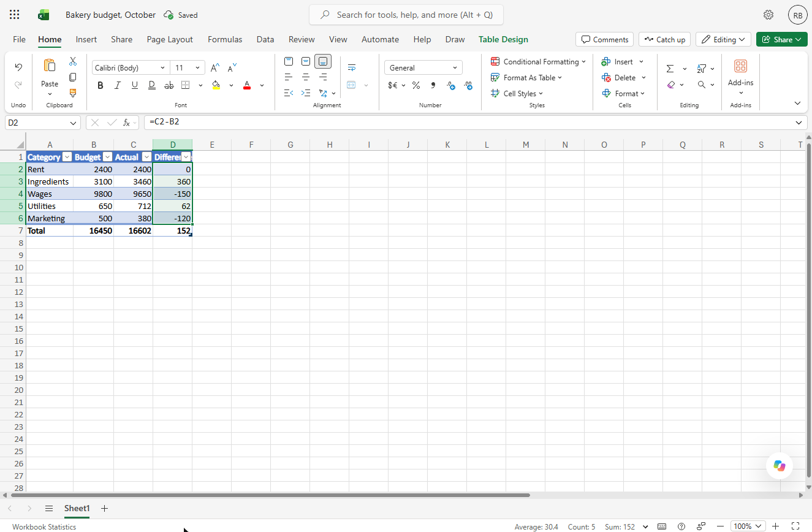Click the Undo arrow

coord(18,67)
